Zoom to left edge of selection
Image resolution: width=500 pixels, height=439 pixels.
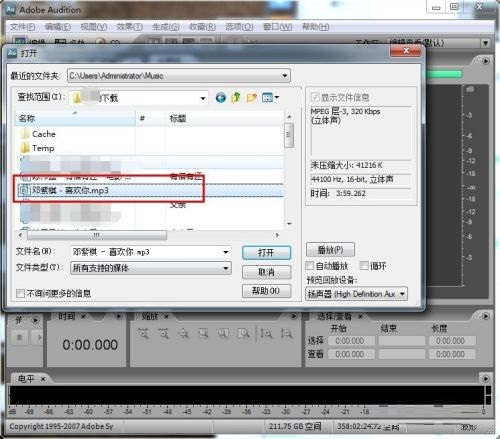pos(224,333)
